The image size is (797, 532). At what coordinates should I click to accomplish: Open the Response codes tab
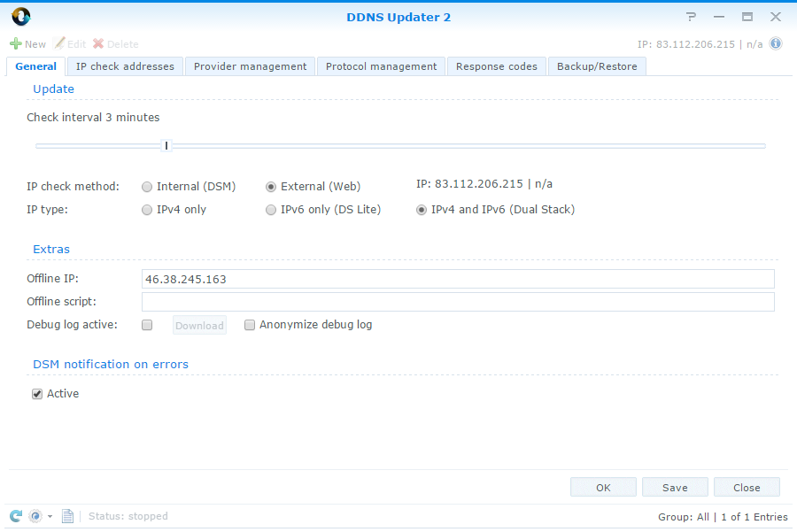coord(497,66)
